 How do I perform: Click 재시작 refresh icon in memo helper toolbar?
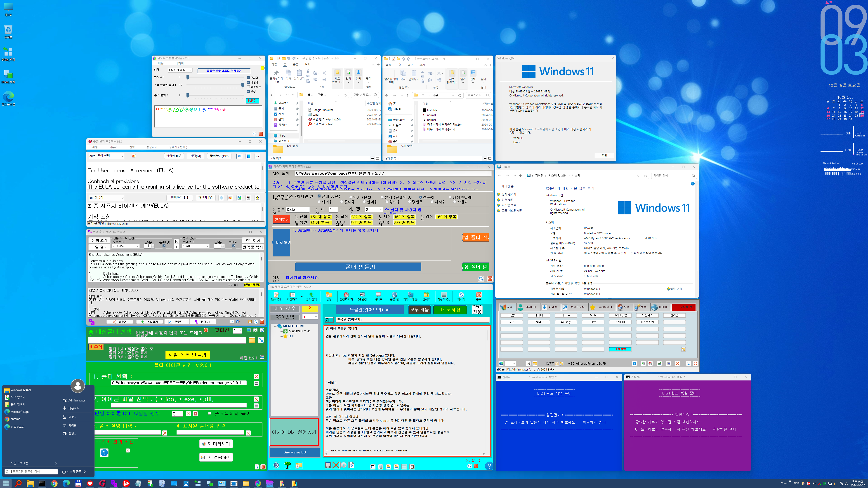tap(461, 296)
